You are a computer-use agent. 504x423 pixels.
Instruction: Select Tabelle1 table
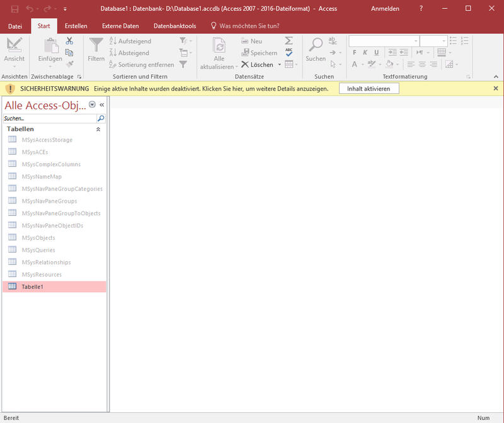54,287
